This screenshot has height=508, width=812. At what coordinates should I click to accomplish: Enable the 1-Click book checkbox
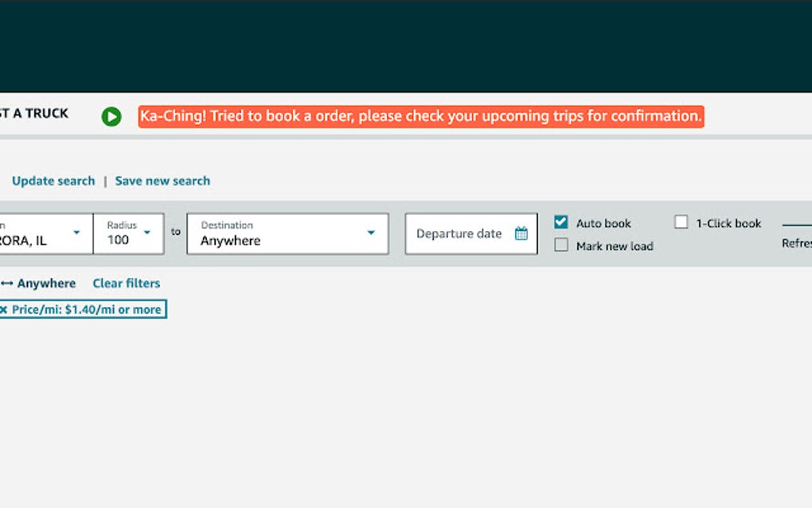681,222
